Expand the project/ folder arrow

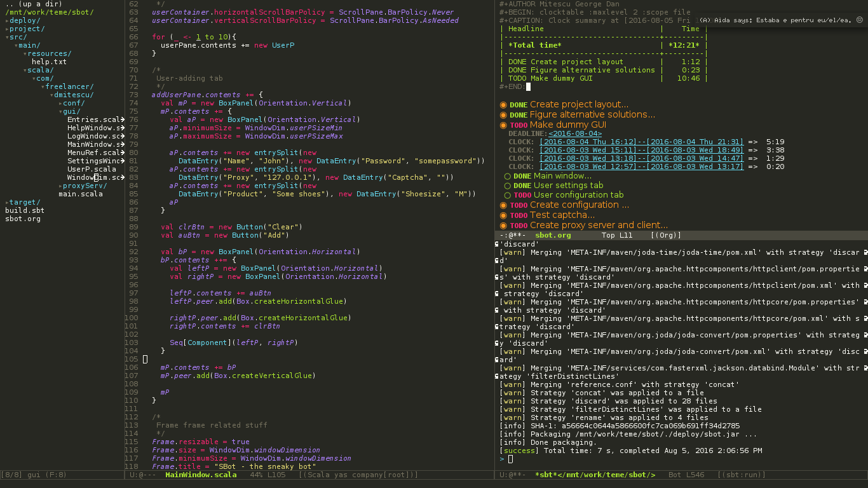(7, 29)
